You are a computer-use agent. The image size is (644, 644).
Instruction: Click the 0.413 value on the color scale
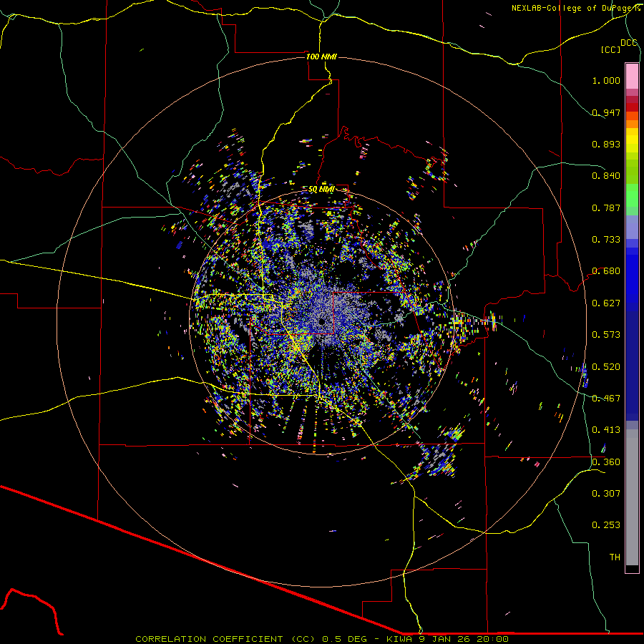click(x=606, y=430)
